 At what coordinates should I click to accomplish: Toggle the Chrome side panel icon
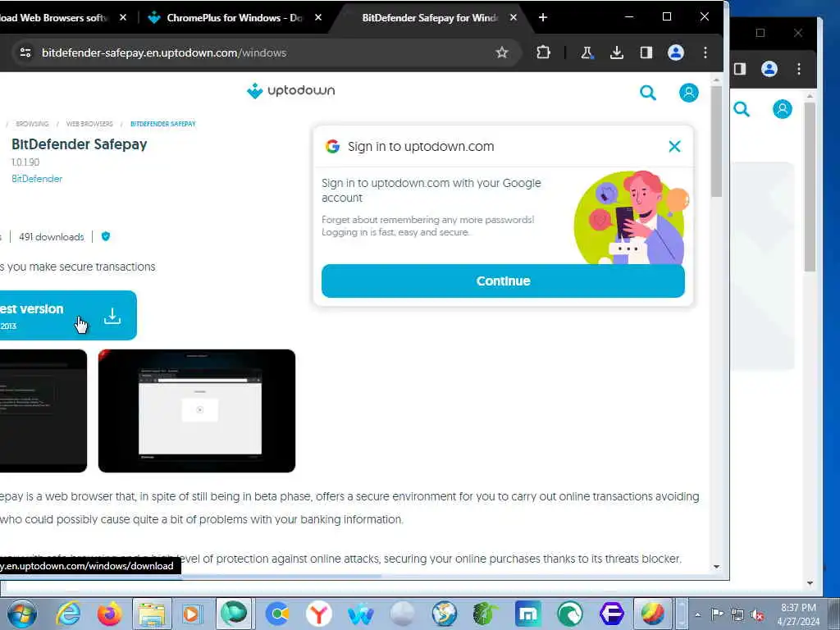click(x=646, y=52)
